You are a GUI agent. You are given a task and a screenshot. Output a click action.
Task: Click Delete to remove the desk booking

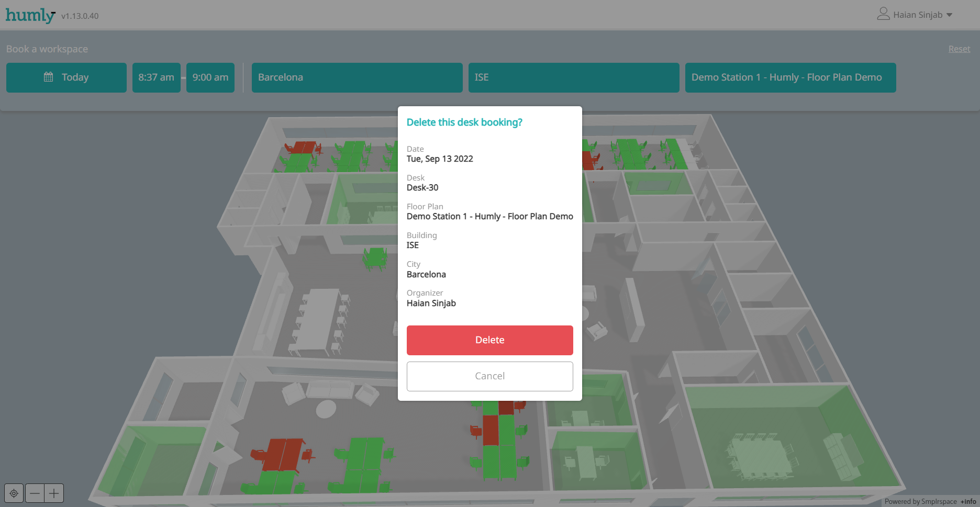(489, 340)
